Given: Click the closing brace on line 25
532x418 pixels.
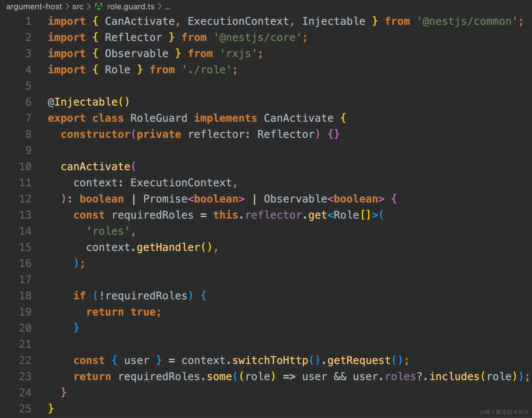Looking at the screenshot, I should click(51, 409).
